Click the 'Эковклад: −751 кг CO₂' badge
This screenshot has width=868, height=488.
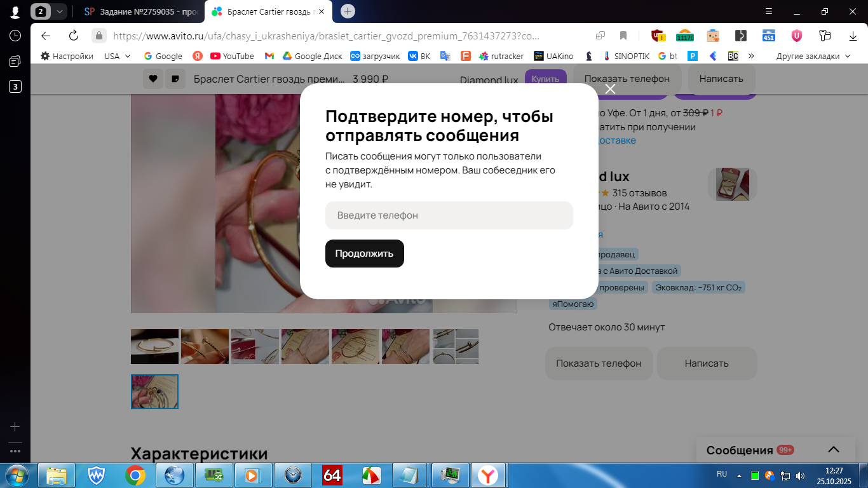[698, 287]
